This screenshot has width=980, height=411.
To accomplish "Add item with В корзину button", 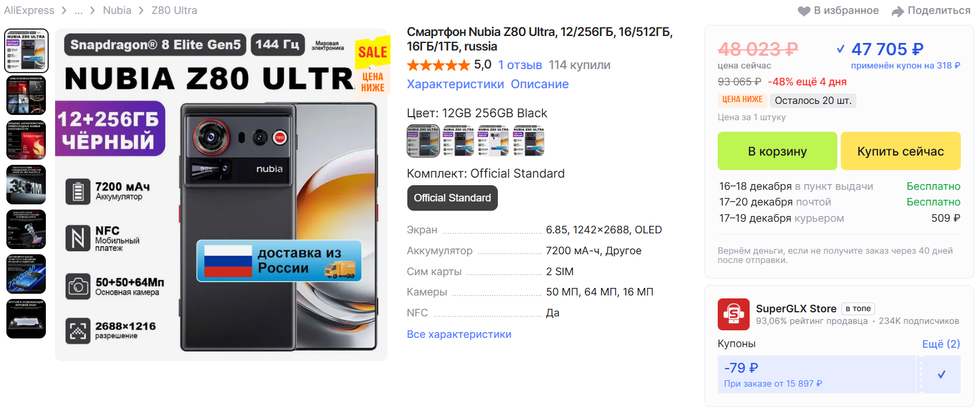I will [777, 151].
